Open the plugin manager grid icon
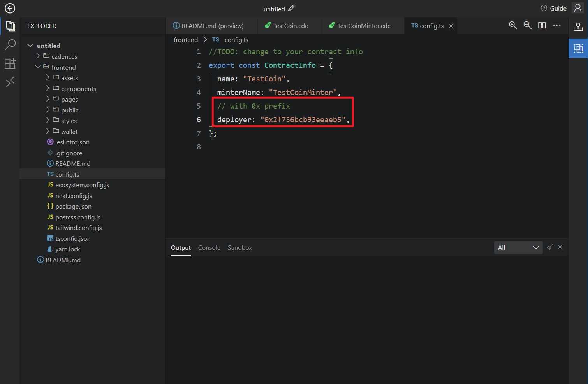 tap(11, 63)
